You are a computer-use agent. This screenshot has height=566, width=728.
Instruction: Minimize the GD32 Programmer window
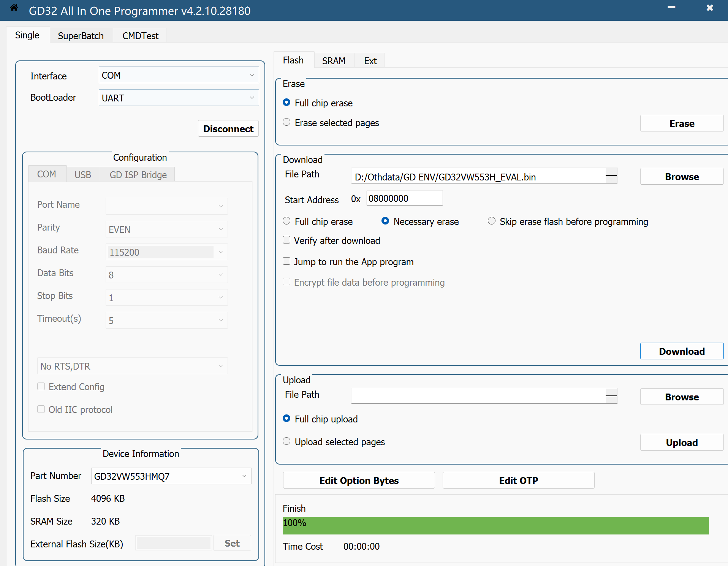pyautogui.click(x=671, y=8)
